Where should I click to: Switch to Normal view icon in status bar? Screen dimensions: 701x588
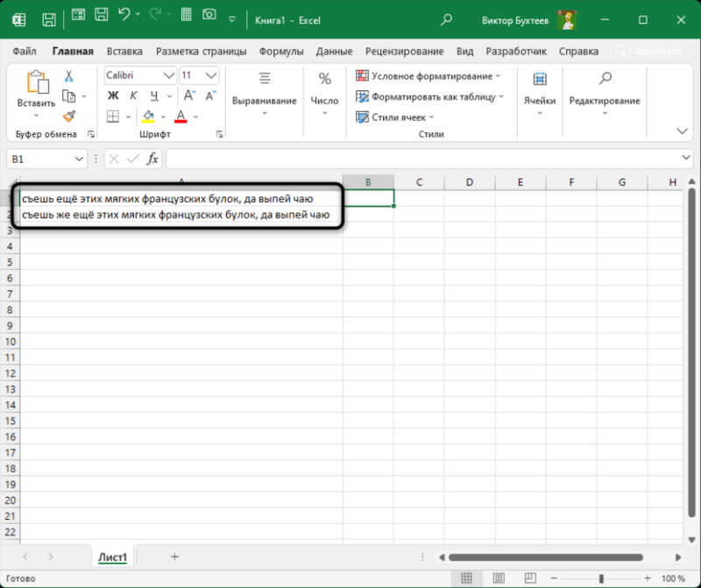click(x=466, y=578)
